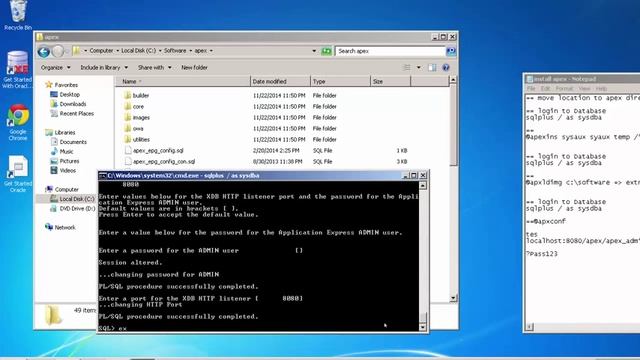The width and height of the screenshot is (640, 360).
Task: Select Network in navigation pane
Action: tap(65, 227)
